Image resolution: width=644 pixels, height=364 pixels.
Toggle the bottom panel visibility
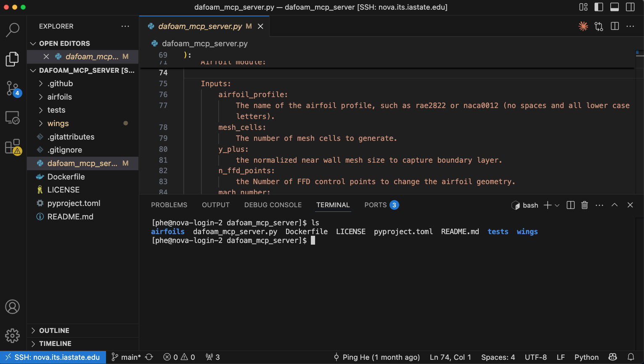(x=615, y=7)
